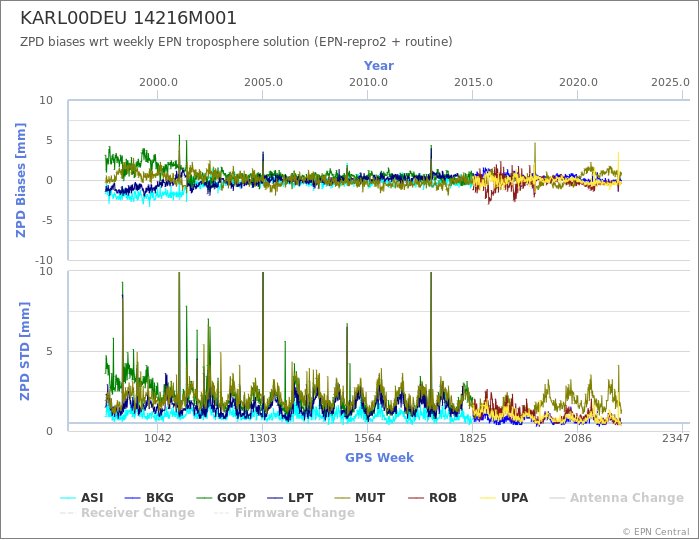This screenshot has width=700, height=540.
Task: Hide the GOP series in legend
Action: [x=221, y=498]
